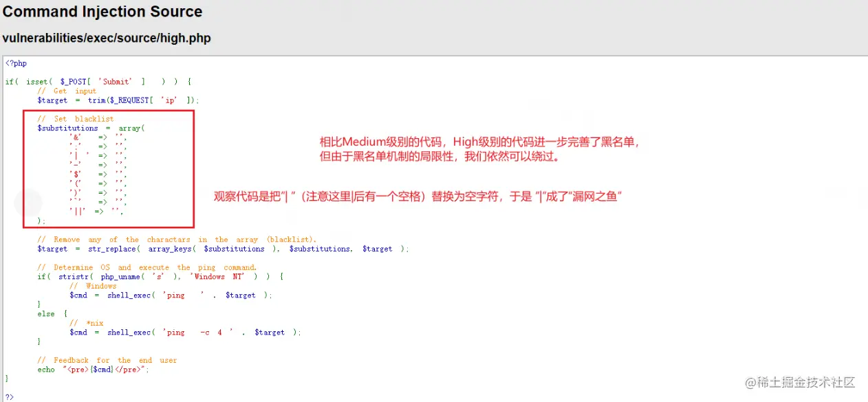Click the "// *nix" comment
Viewport: 868px width, 402px height.
click(87, 323)
